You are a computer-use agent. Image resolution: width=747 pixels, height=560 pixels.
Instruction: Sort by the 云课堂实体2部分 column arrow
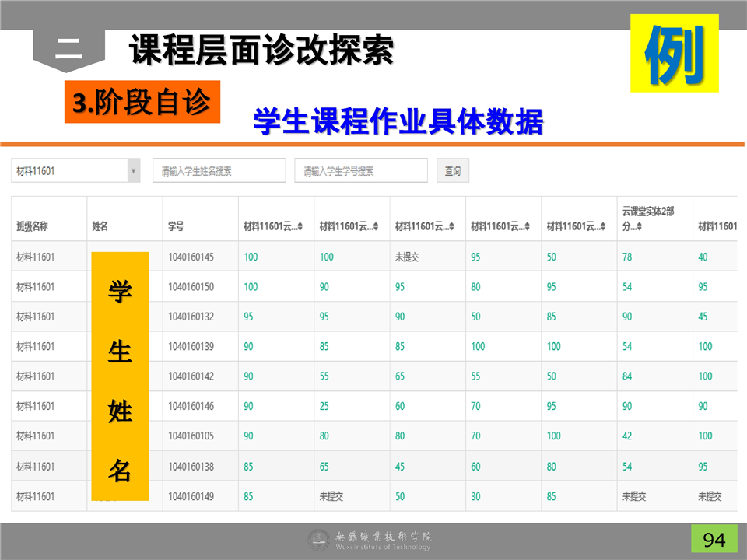[x=639, y=227]
